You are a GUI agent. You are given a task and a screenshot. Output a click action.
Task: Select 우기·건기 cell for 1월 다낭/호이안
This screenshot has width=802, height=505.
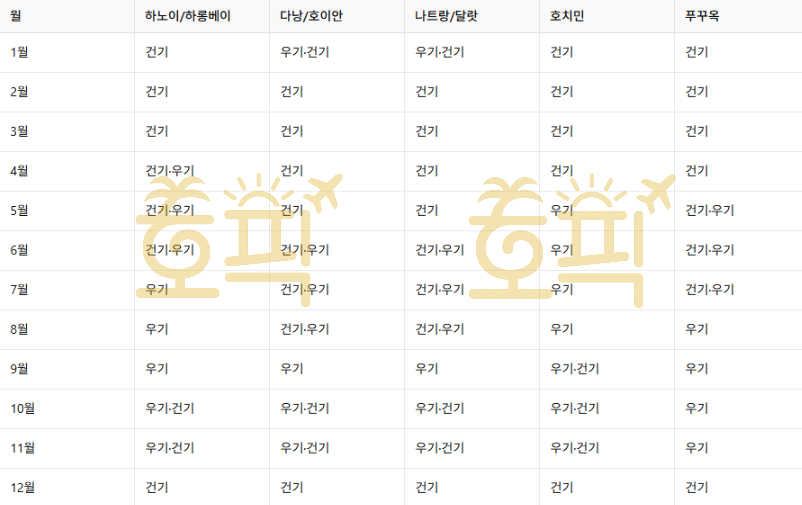click(x=305, y=52)
